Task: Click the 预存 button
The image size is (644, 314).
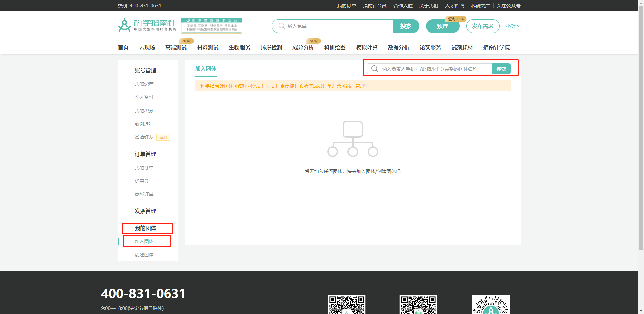Action: coord(442,26)
